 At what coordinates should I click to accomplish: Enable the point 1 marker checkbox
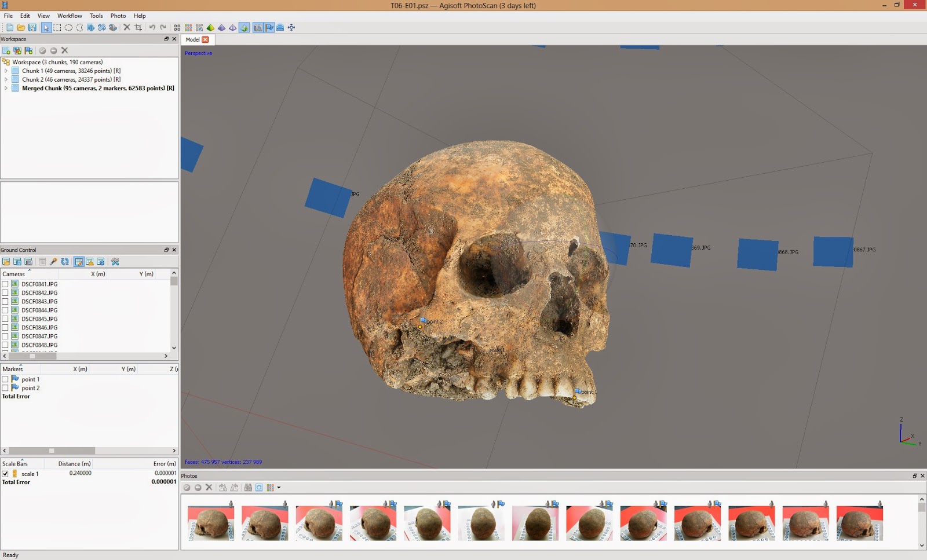coord(5,379)
